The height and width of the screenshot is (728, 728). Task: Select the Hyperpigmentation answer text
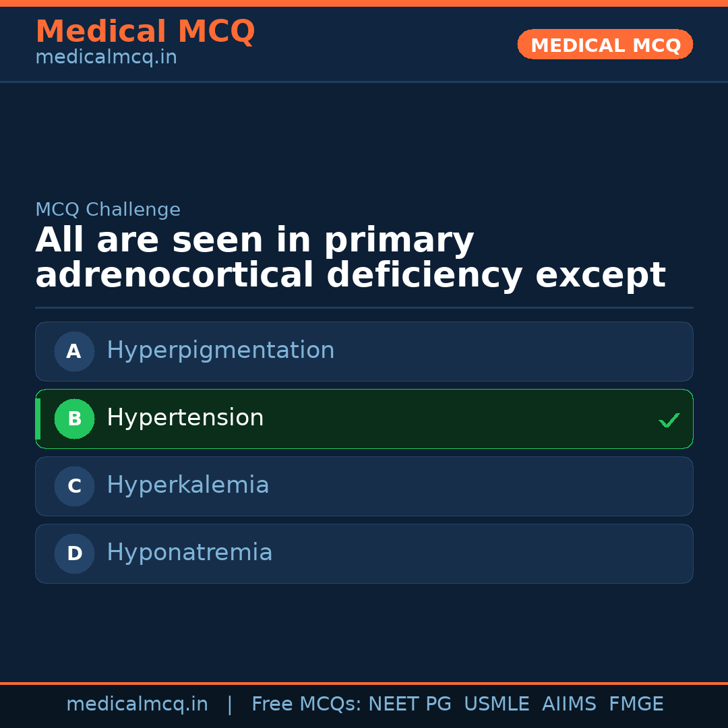220,351
